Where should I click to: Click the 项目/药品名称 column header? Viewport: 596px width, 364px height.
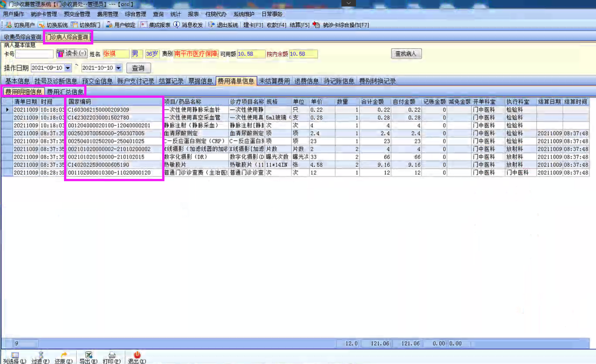click(195, 102)
